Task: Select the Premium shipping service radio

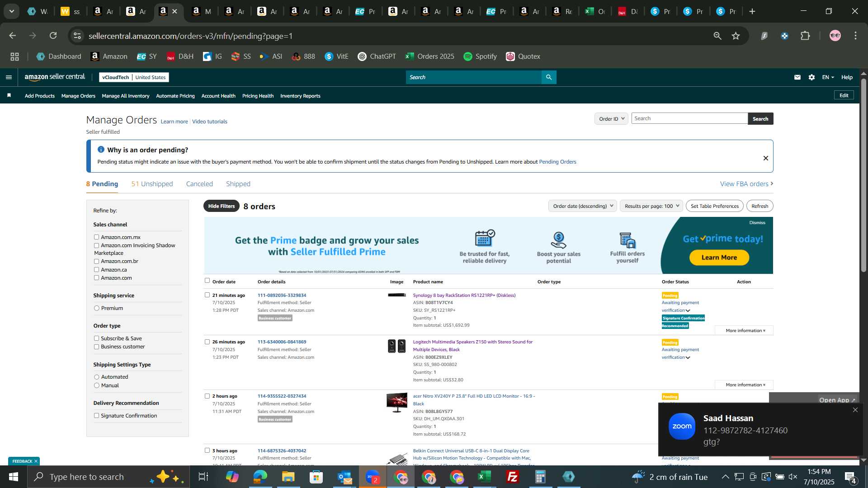Action: coord(96,308)
